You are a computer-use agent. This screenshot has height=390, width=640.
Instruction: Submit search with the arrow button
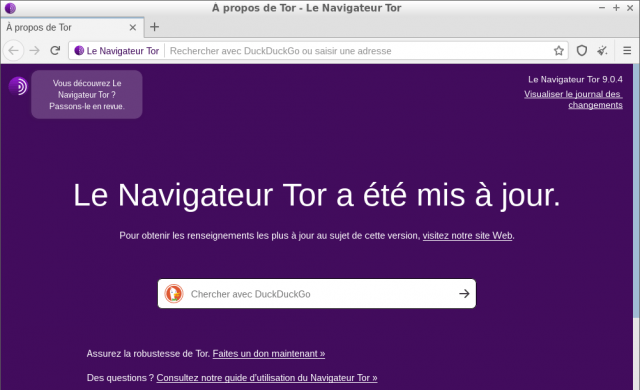tap(464, 294)
